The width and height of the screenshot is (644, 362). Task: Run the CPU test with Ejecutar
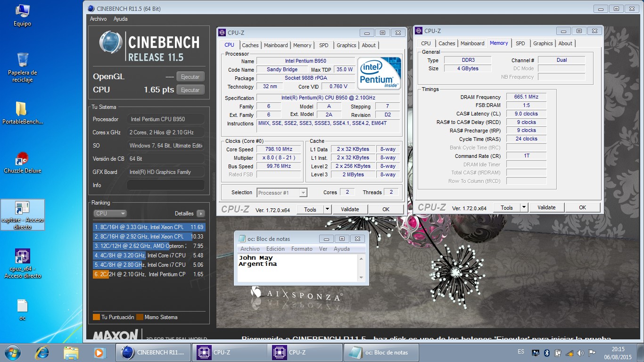click(190, 90)
